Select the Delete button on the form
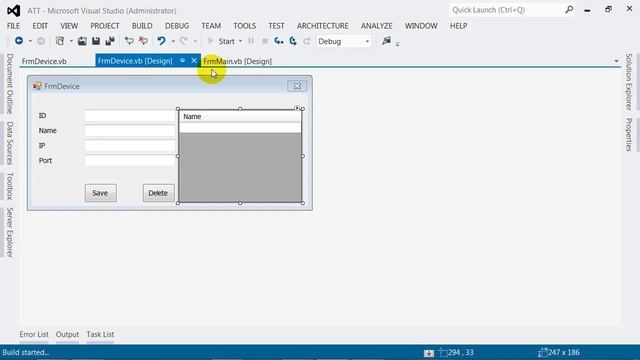The height and width of the screenshot is (360, 640). [x=158, y=193]
